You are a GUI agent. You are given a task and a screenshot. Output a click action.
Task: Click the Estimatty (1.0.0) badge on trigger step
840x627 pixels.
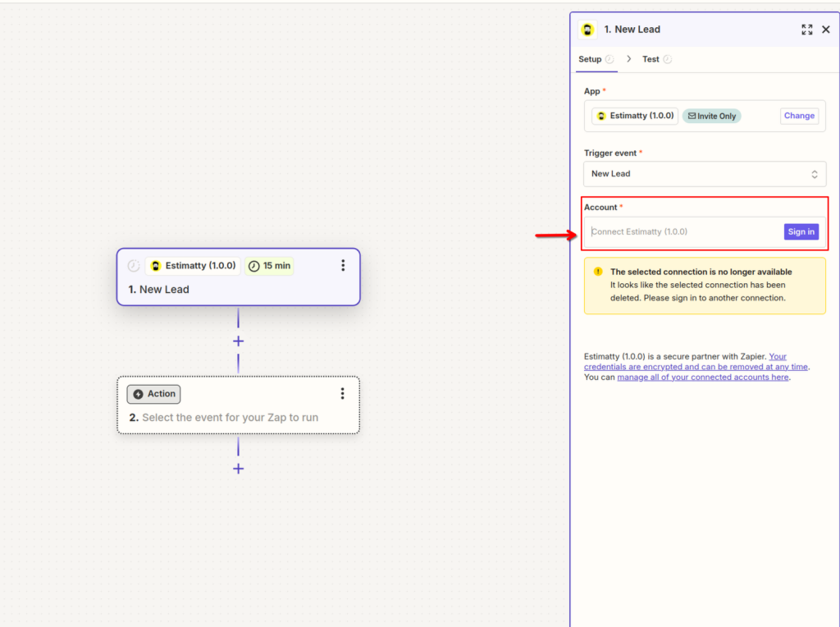[x=194, y=266]
